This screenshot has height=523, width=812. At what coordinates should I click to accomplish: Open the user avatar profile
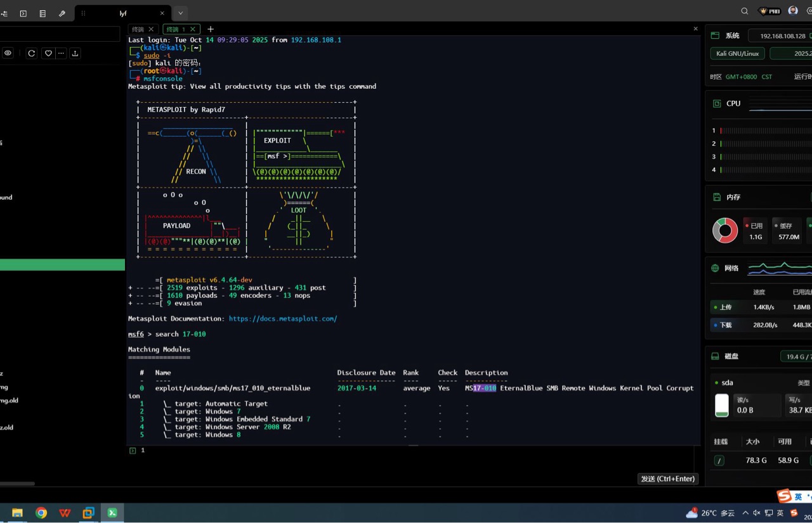(x=793, y=11)
